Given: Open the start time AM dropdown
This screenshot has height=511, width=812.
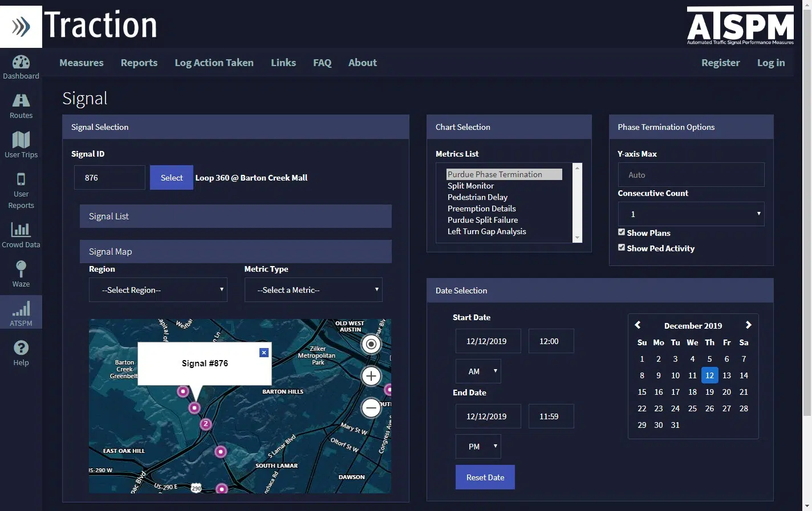Looking at the screenshot, I should [x=478, y=371].
